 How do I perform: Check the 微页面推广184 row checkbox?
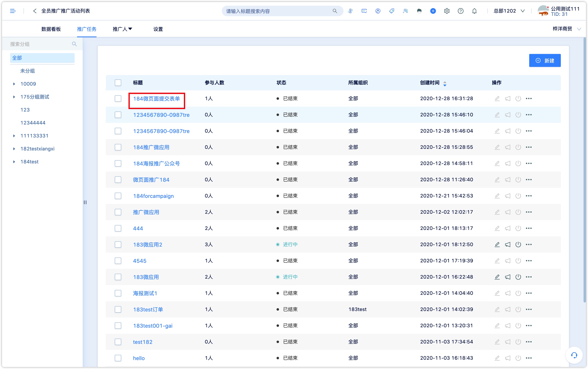tap(118, 180)
